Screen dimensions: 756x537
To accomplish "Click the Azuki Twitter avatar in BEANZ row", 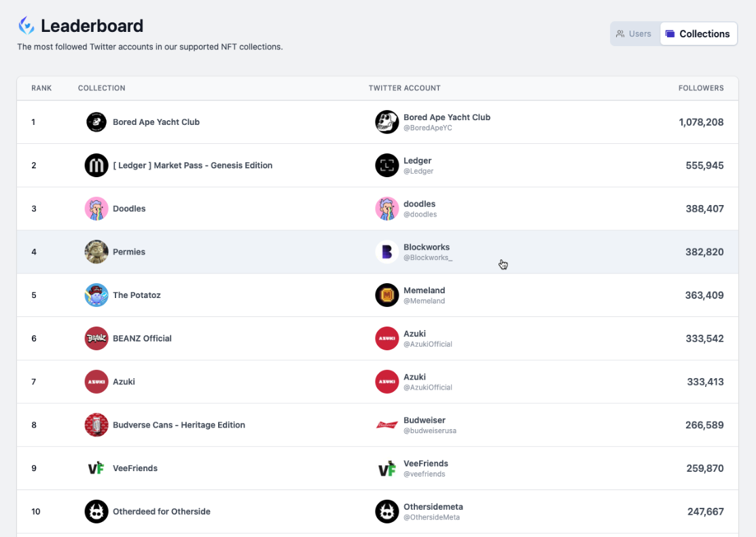I will point(387,338).
